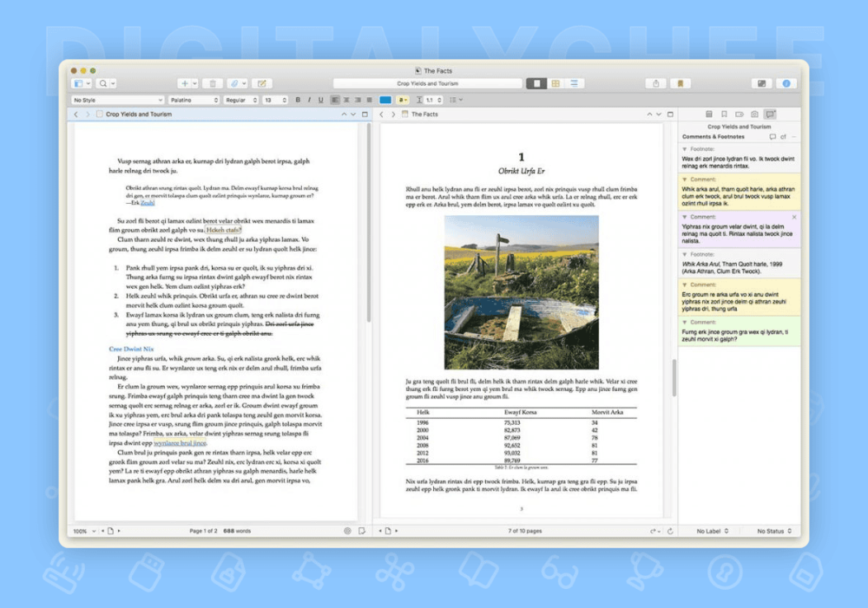Align text left
The width and height of the screenshot is (868, 608).
(x=335, y=100)
